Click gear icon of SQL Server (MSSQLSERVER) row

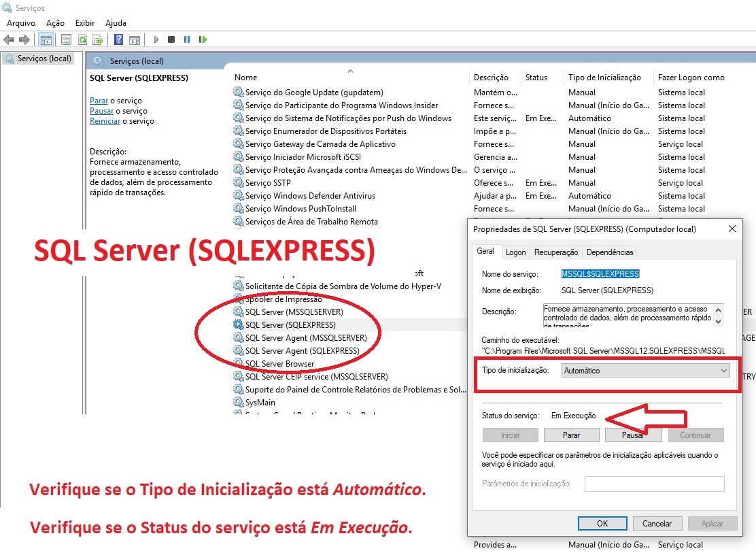[x=238, y=312]
